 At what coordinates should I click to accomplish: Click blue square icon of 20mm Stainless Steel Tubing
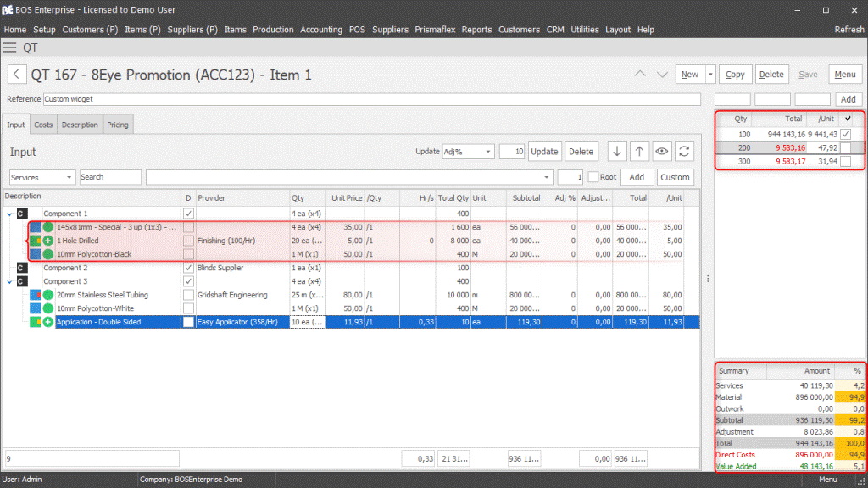pos(36,295)
